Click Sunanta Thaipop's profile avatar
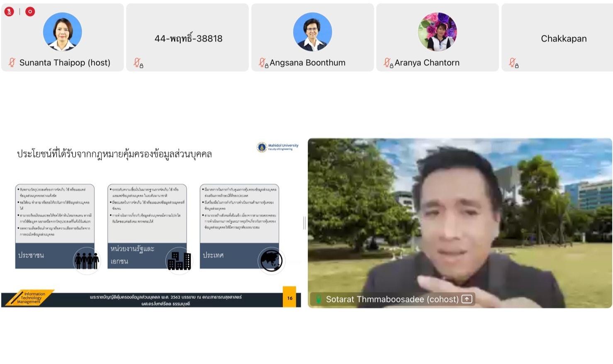The image size is (613, 364). click(62, 32)
